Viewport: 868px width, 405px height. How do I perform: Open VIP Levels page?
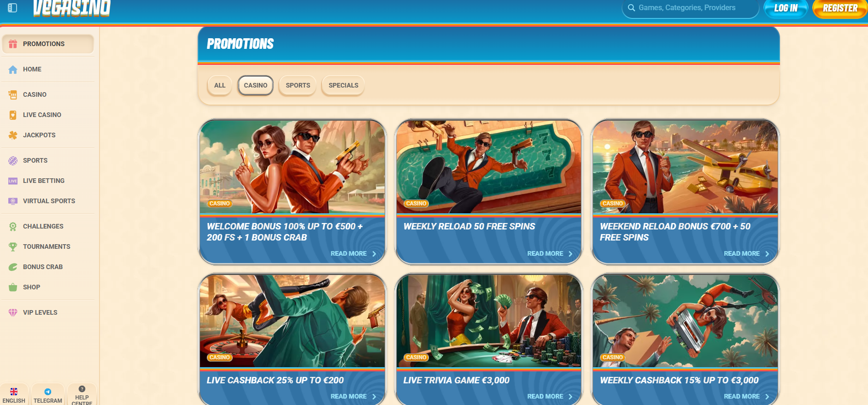[x=48, y=312]
